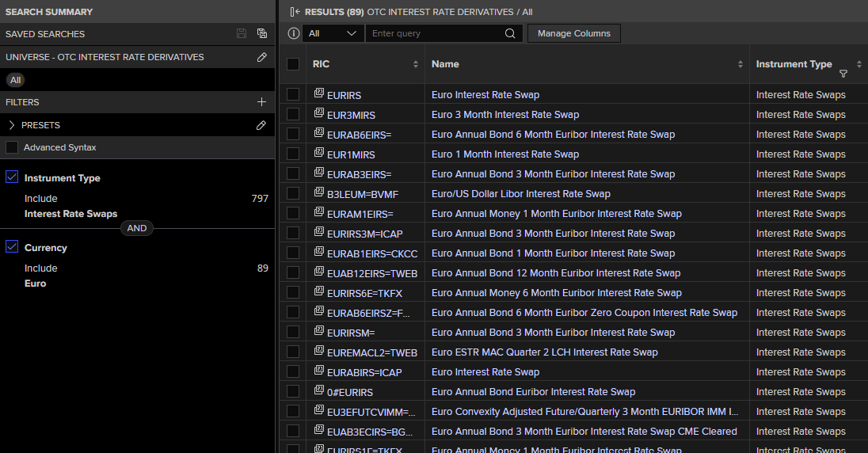The image size is (868, 453).
Task: Select the All universe tag
Action: [x=16, y=80]
